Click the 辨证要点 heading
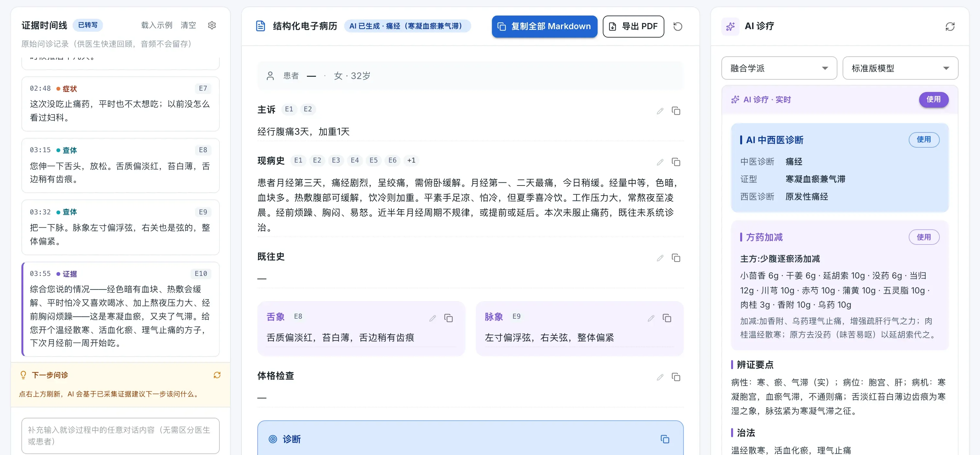 755,365
